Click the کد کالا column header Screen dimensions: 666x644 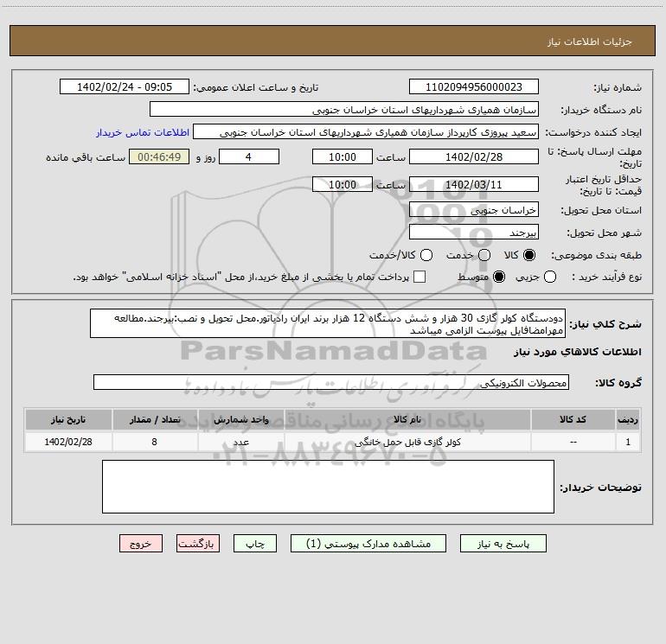[x=573, y=420]
